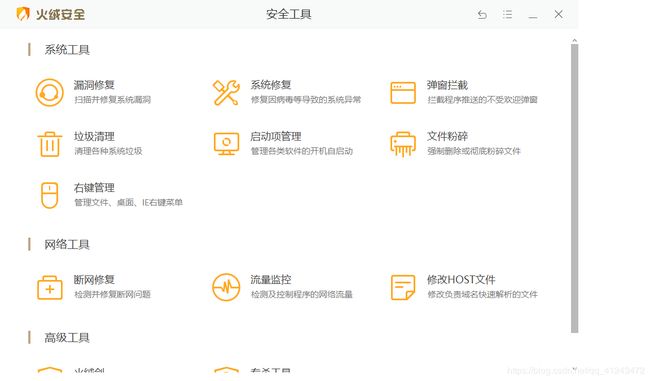650x381 pixels.
Task: Click description 检测并修复断网问题
Action: [x=112, y=294]
